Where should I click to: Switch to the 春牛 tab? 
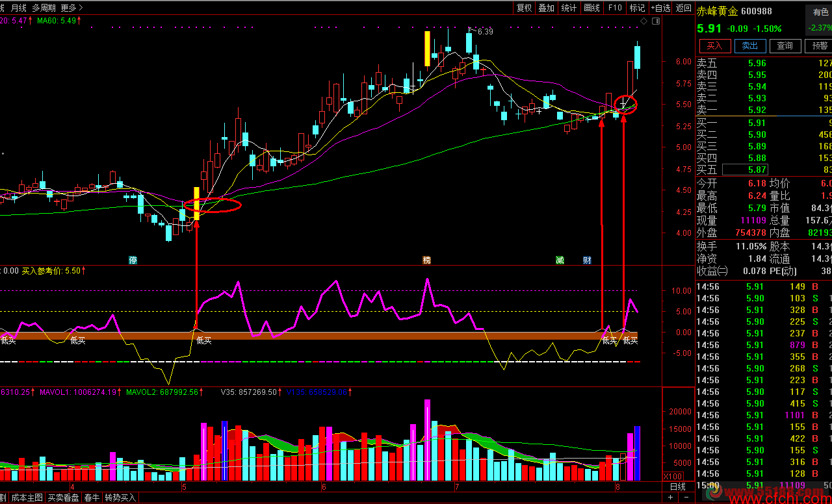point(92,498)
